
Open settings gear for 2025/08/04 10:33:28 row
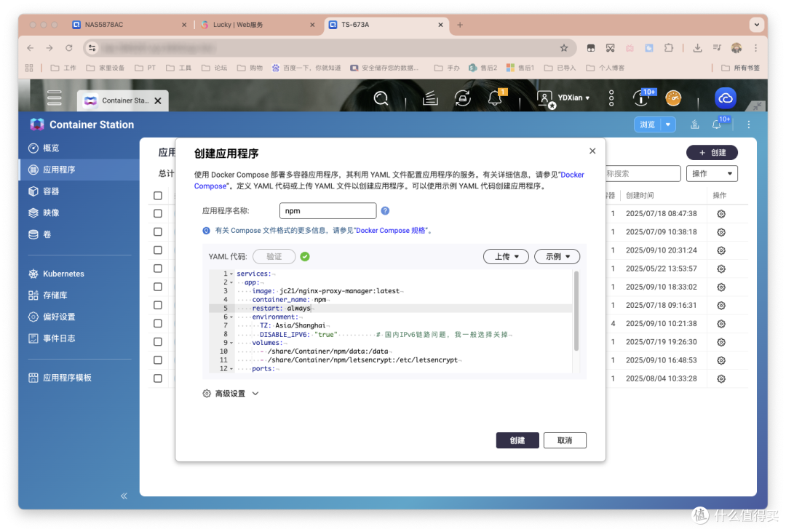coord(720,378)
